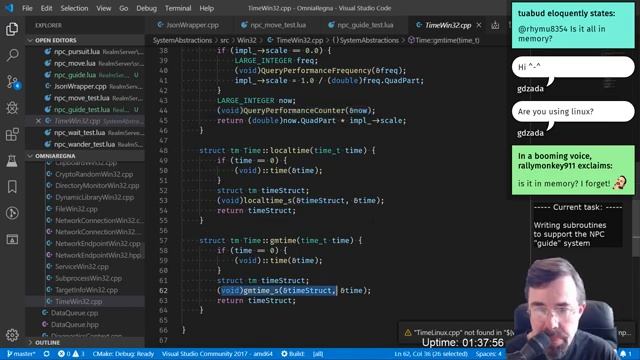Open DataQueue.hpp in the file tree
The width and height of the screenshot is (640, 360).
click(85, 325)
